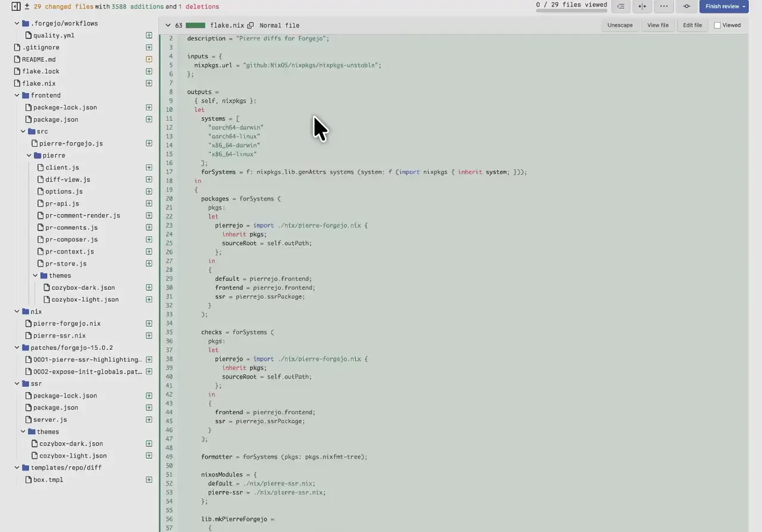Click the commit selector icon
This screenshot has height=532, width=762.
(x=686, y=7)
